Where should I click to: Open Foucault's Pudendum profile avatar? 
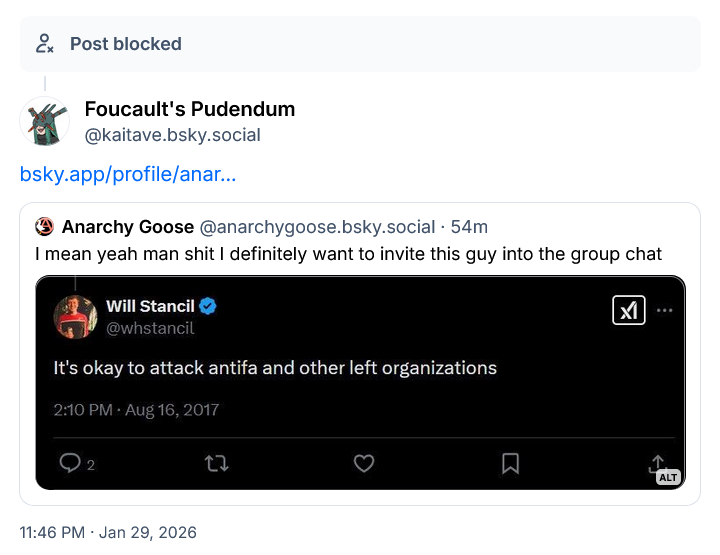[x=43, y=121]
